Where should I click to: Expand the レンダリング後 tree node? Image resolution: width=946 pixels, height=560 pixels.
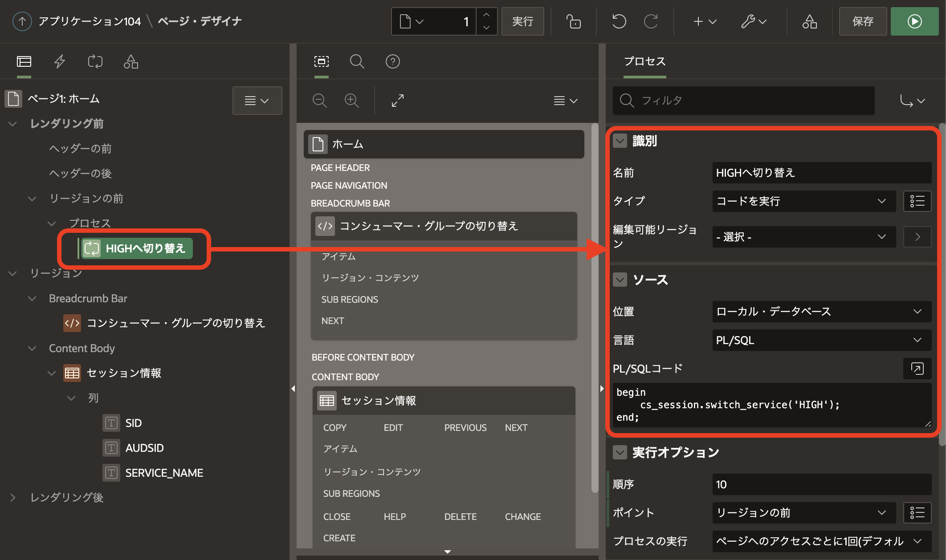coord(12,498)
